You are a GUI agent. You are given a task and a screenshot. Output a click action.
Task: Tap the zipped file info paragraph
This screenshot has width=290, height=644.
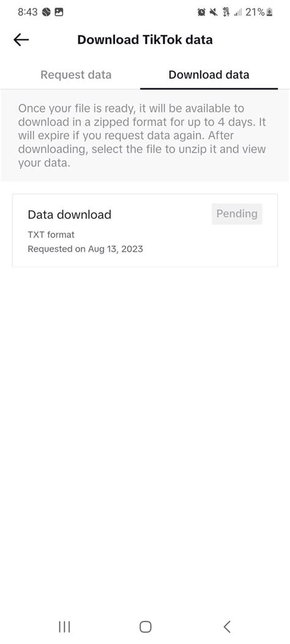pyautogui.click(x=142, y=136)
